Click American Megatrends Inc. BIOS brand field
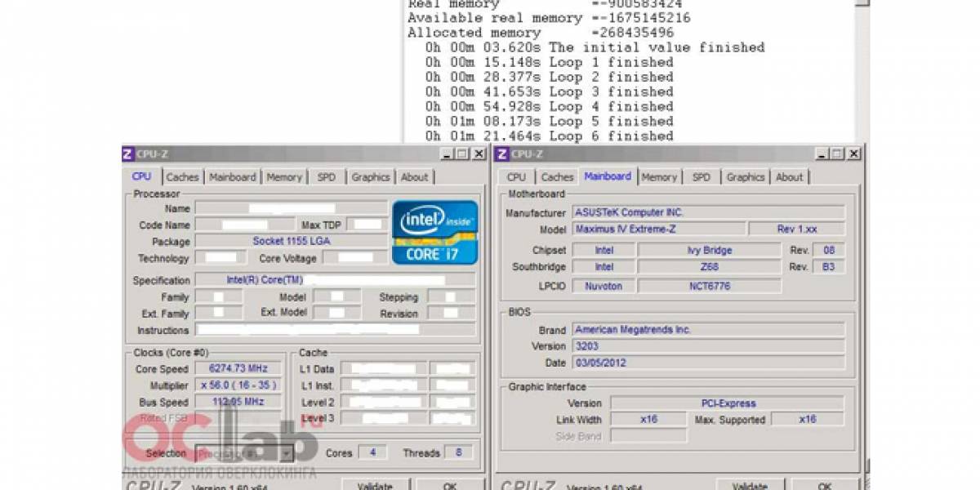Image resolution: width=980 pixels, height=490 pixels. tap(708, 330)
